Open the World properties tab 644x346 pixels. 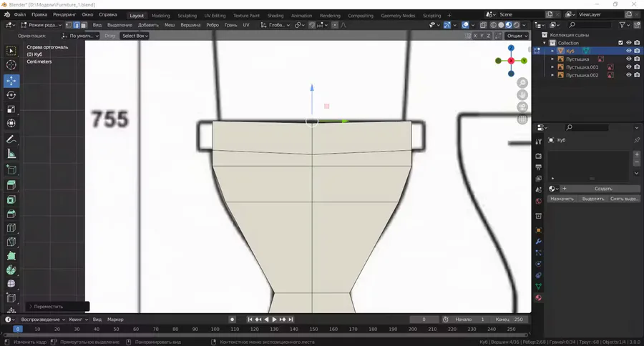[x=538, y=201]
